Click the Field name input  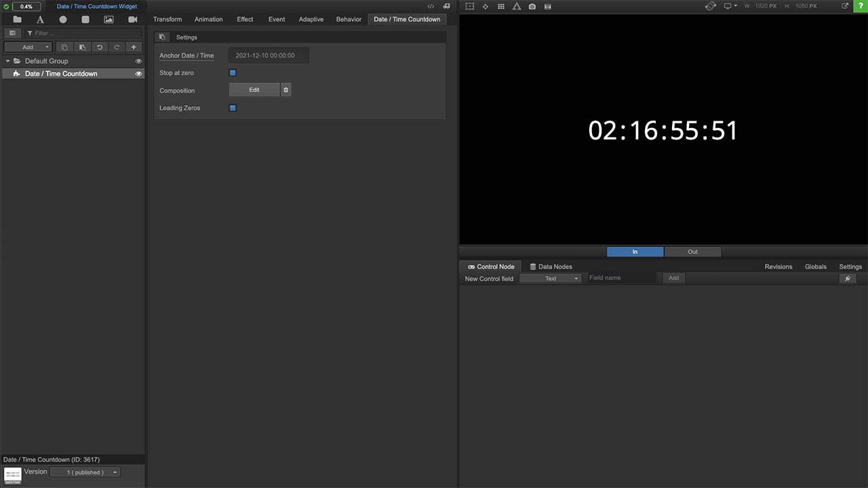point(622,278)
